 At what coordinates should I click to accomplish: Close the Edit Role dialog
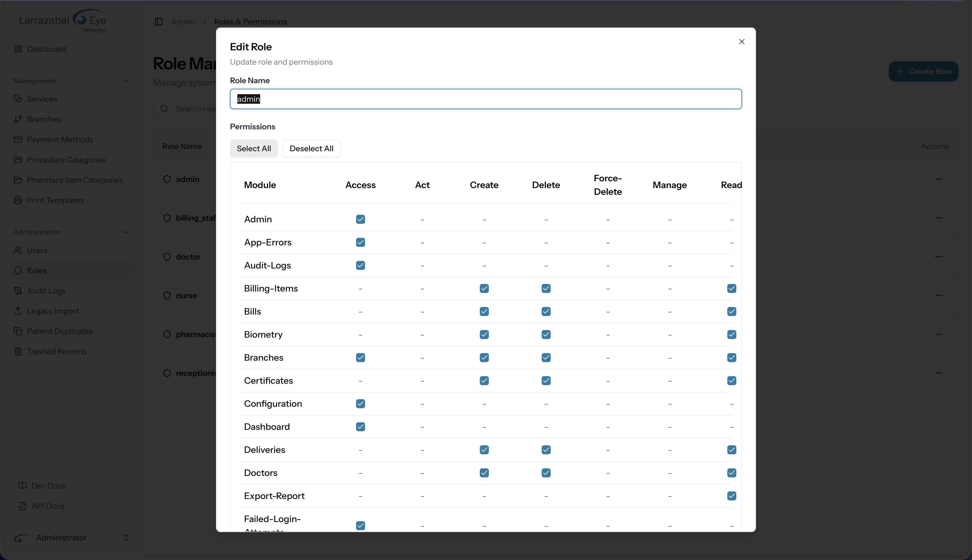pos(742,42)
